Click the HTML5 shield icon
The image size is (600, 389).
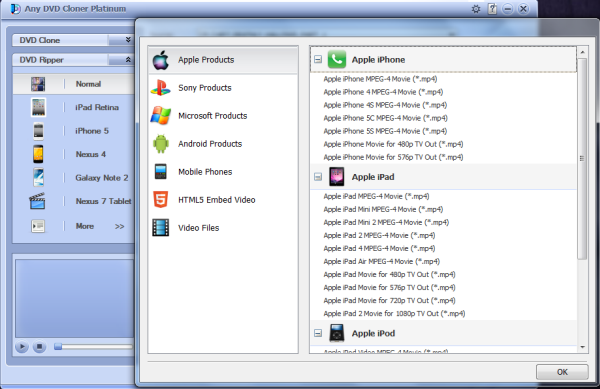click(161, 200)
